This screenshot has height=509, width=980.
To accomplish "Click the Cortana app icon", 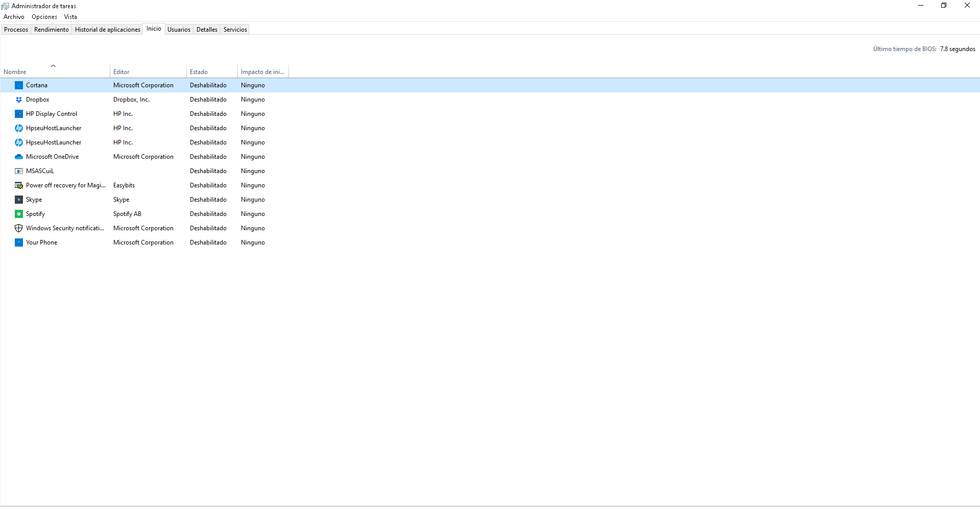I will pyautogui.click(x=19, y=85).
